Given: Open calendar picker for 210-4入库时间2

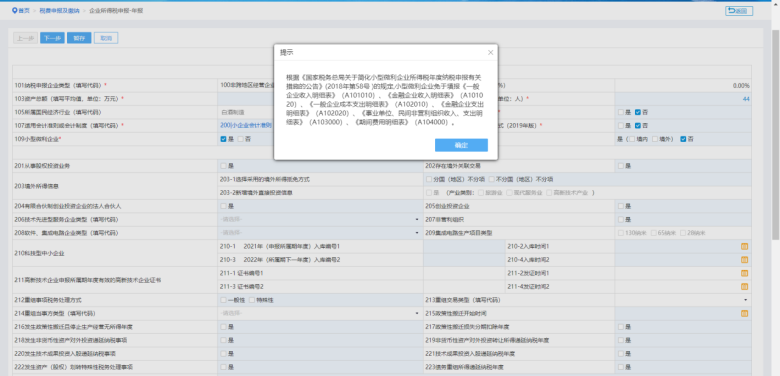Looking at the screenshot, I should click(x=745, y=260).
